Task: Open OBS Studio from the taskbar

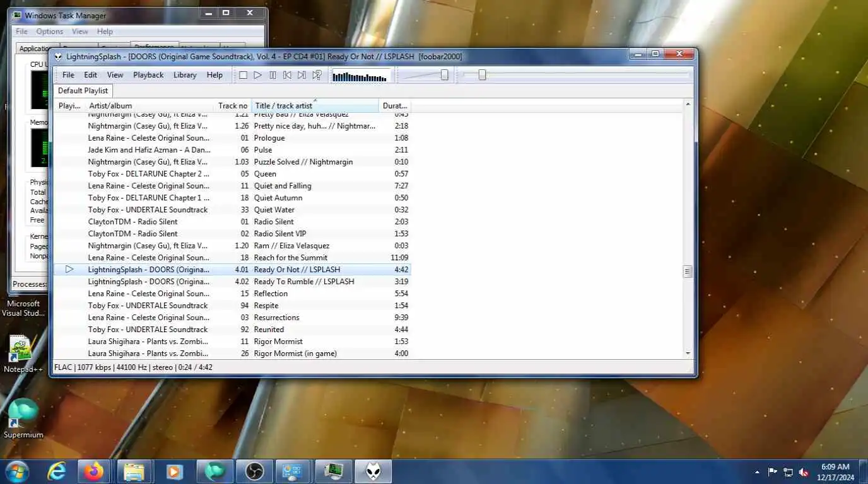Action: tap(254, 471)
